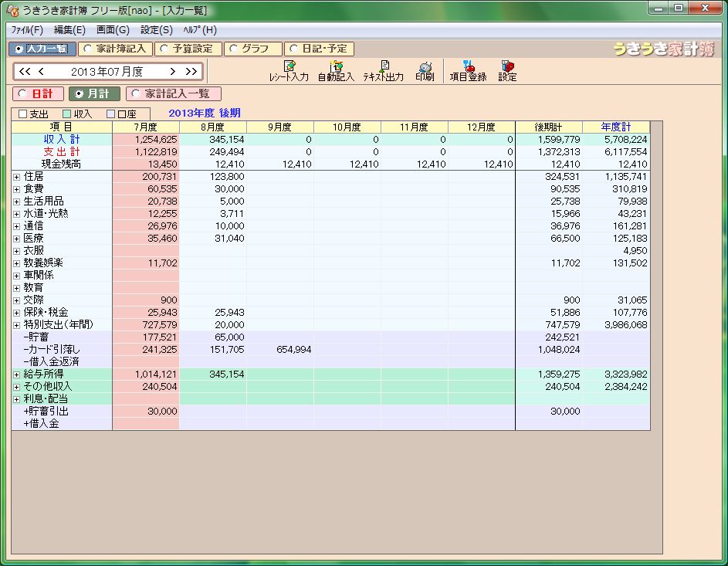Select the 入力一覧 view radio tab
This screenshot has width=728, height=566.
[42, 49]
